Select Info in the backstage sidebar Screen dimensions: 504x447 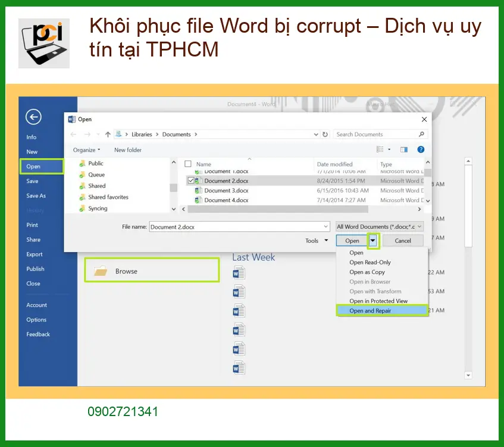(31, 137)
